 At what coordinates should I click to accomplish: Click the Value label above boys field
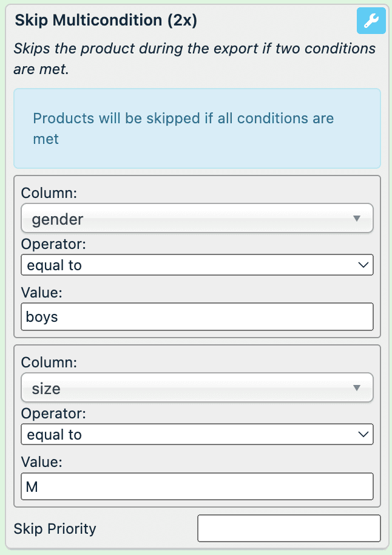pos(42,293)
